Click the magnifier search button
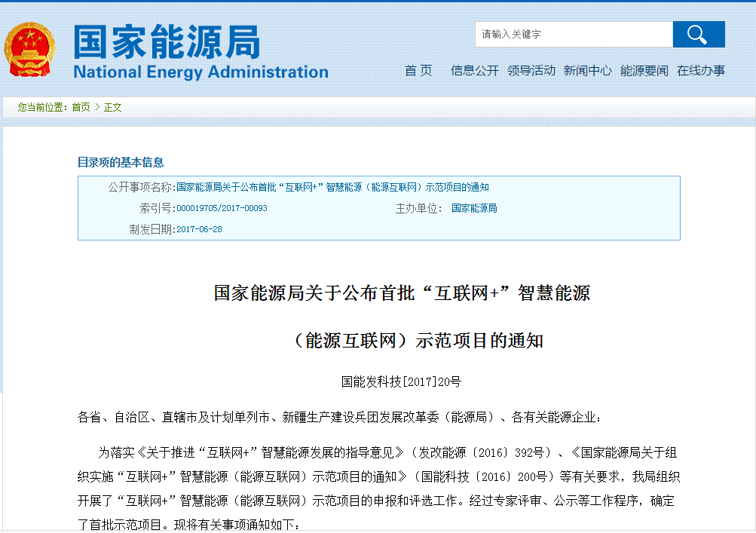The width and height of the screenshot is (756, 533). pos(698,35)
